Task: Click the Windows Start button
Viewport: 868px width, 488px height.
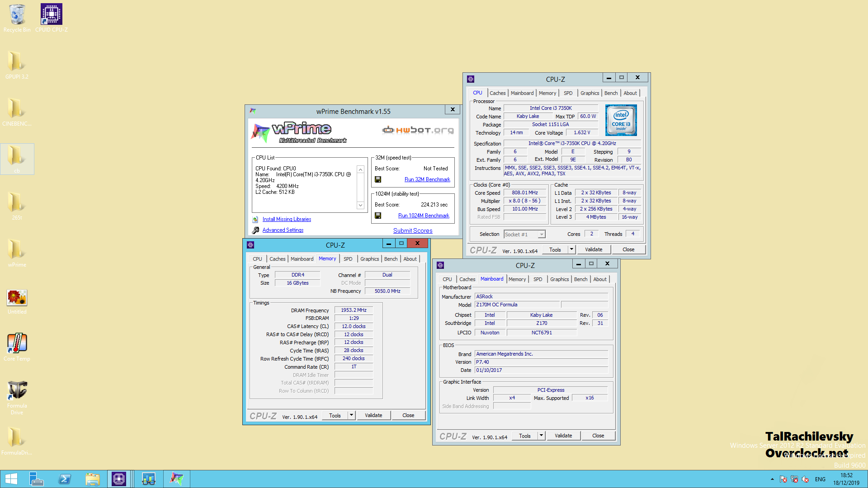Action: 11,479
